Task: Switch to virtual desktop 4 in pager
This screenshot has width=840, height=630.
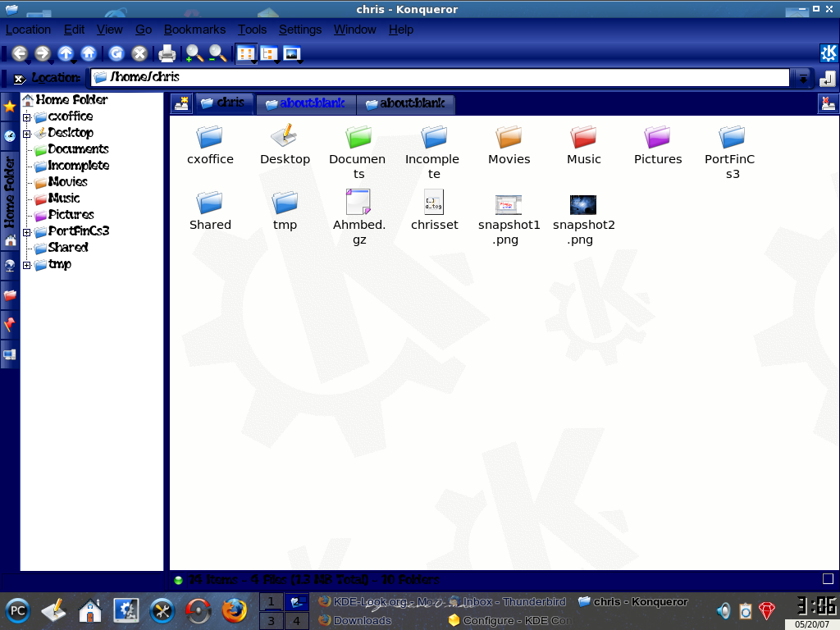Action: [296, 621]
